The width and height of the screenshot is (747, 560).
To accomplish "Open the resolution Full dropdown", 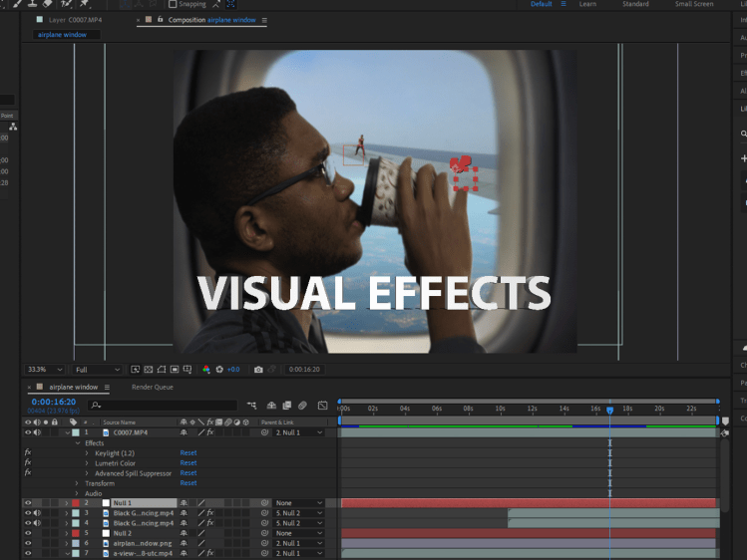I will coord(98,370).
